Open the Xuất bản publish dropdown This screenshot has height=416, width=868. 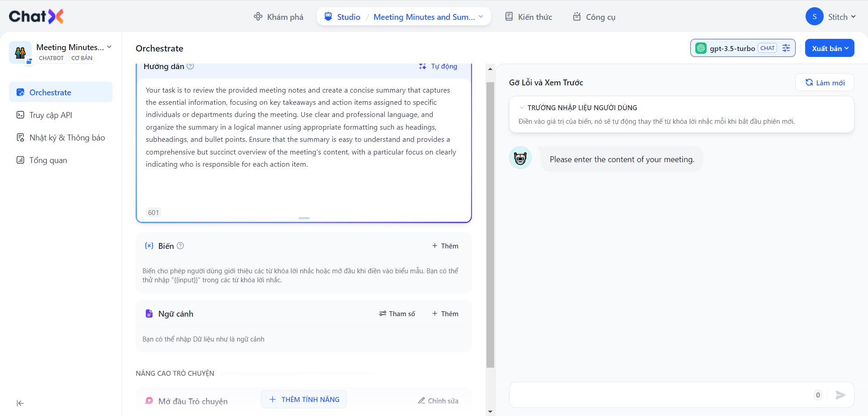(x=830, y=48)
